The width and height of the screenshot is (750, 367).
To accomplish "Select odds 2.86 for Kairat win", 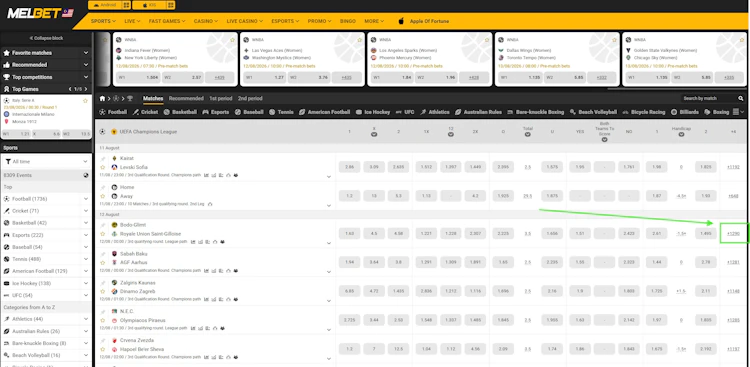I will click(350, 167).
